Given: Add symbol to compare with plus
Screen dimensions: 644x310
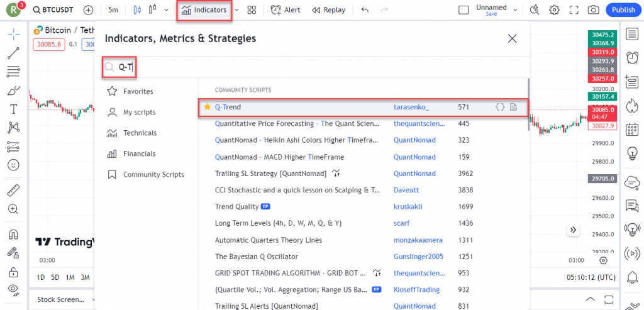Looking at the screenshot, I should click(88, 10).
